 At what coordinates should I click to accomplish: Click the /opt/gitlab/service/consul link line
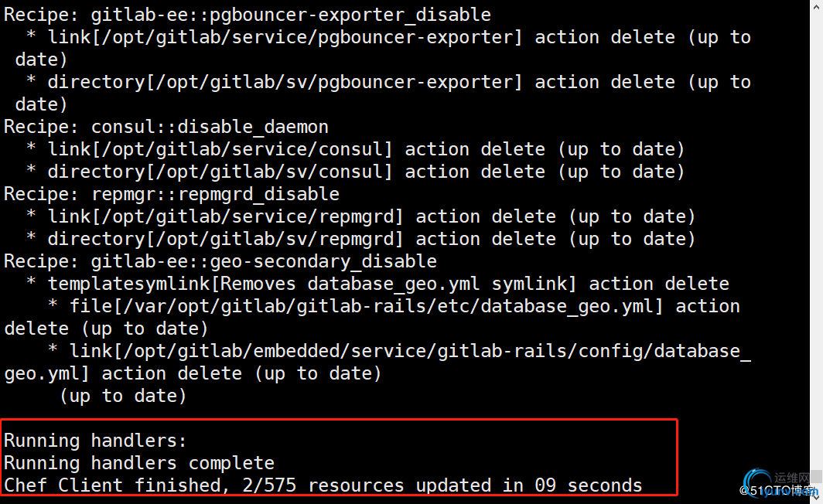point(356,149)
